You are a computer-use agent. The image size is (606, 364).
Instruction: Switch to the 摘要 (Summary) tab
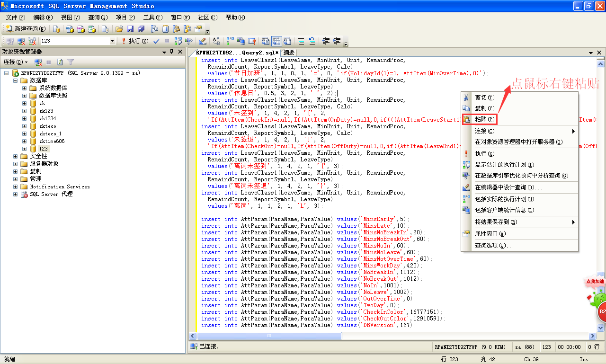pyautogui.click(x=289, y=53)
